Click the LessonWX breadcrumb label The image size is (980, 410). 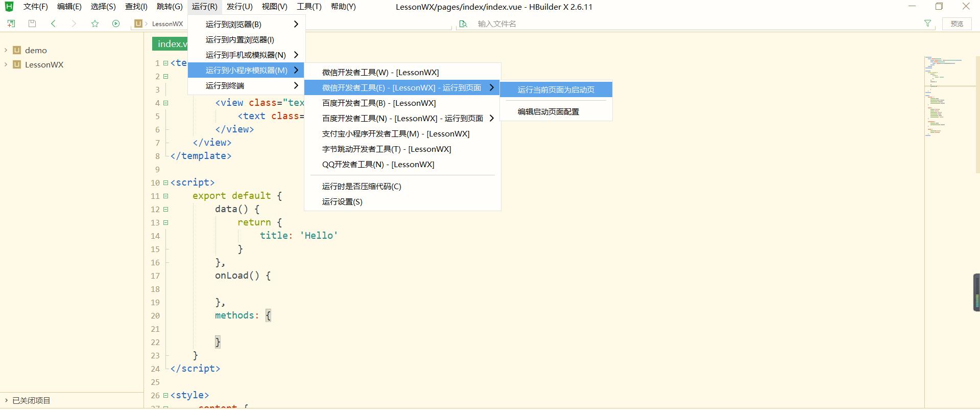(x=168, y=24)
